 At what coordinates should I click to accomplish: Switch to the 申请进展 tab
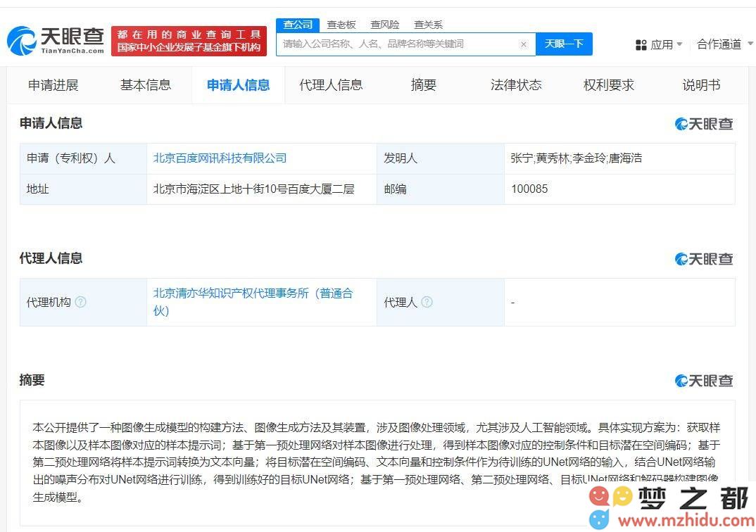click(53, 85)
